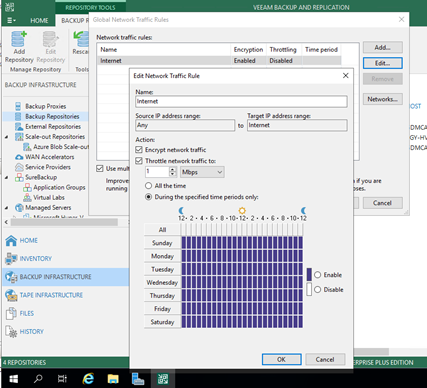Select Monday row in schedule grid

pos(162,256)
